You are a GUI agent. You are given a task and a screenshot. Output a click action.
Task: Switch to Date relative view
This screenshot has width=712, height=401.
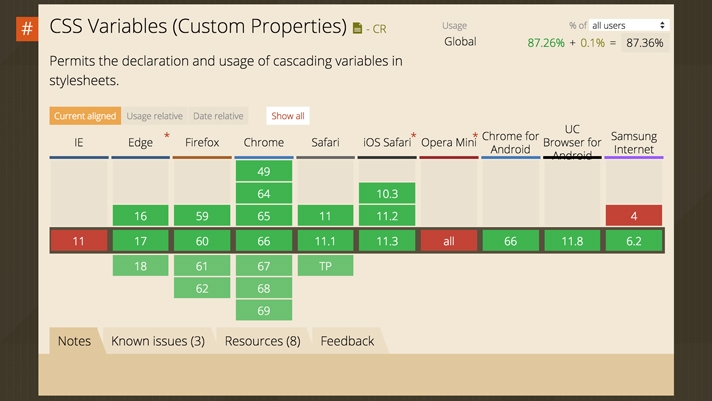[x=218, y=116]
